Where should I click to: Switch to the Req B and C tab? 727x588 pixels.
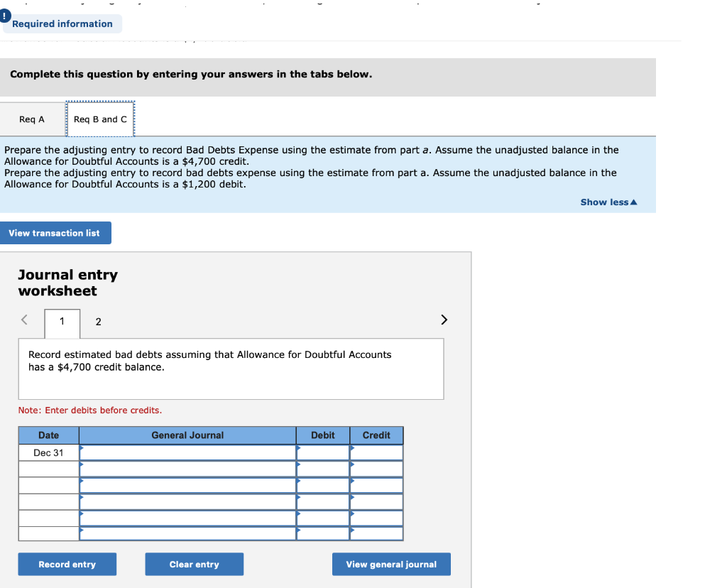pos(100,119)
